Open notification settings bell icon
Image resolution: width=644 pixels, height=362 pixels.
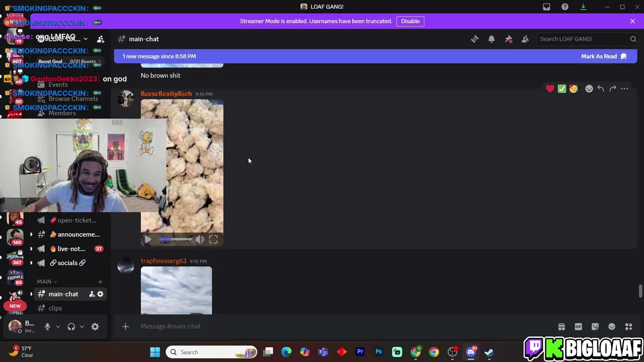(x=492, y=39)
